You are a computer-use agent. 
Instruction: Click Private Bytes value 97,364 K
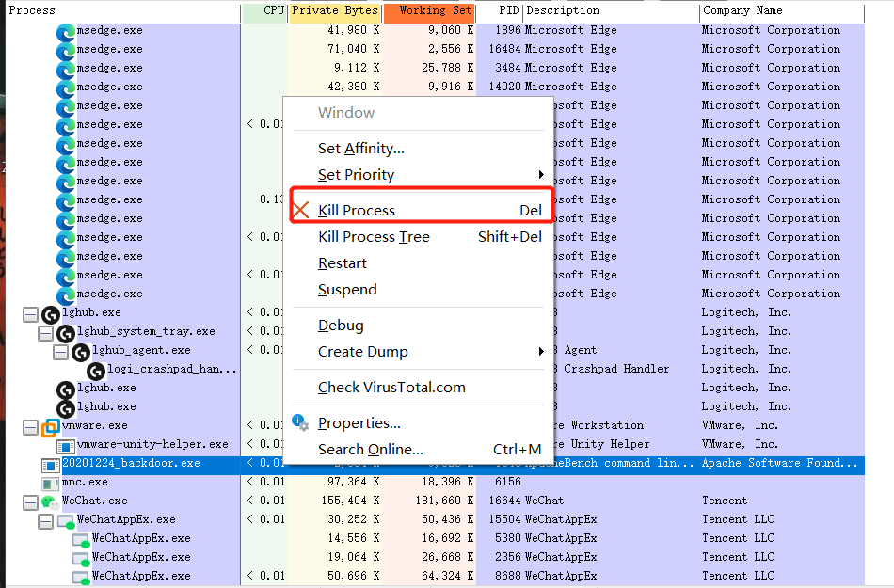point(354,482)
